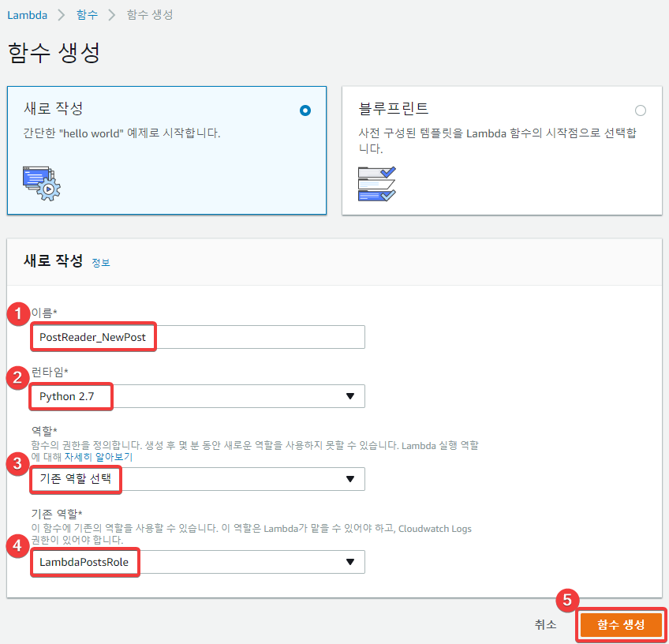Click the 역할* field label
This screenshot has height=644, width=669.
tap(44, 431)
